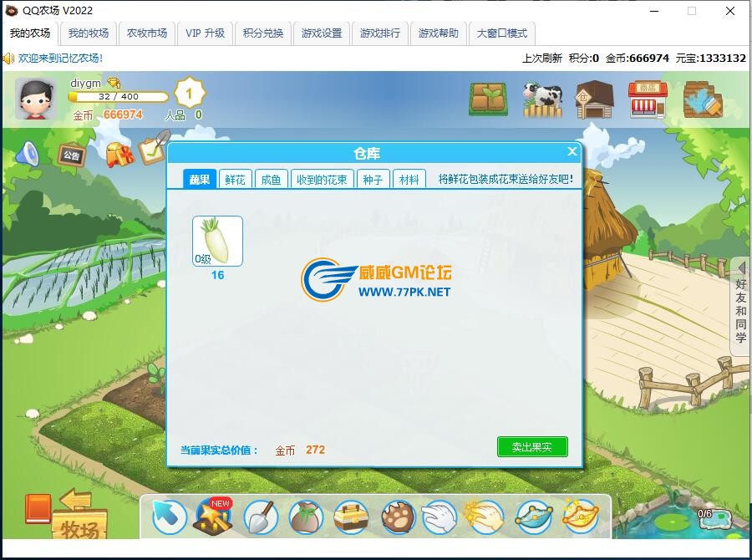The width and height of the screenshot is (752, 560).
Task: Open the farmland plots icon
Action: (x=488, y=99)
